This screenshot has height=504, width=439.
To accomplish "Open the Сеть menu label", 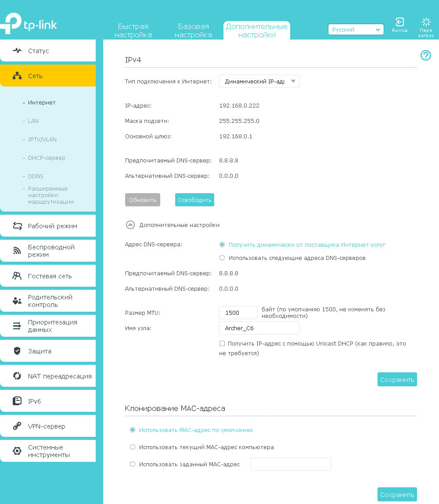I will [x=36, y=76].
